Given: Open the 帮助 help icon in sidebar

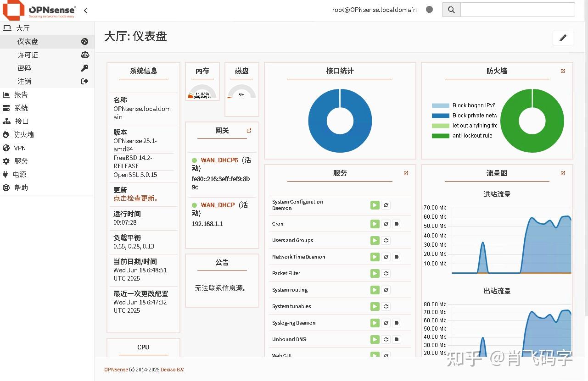Looking at the screenshot, I should (7, 188).
